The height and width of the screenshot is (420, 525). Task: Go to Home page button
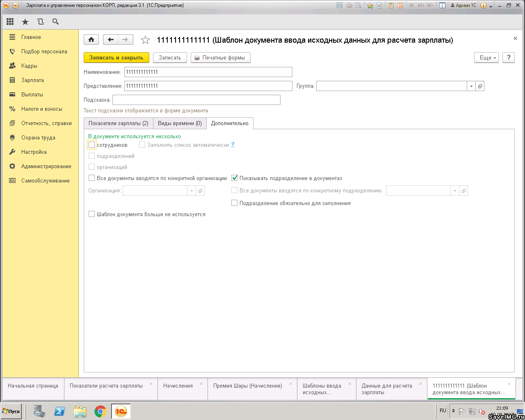[91, 40]
